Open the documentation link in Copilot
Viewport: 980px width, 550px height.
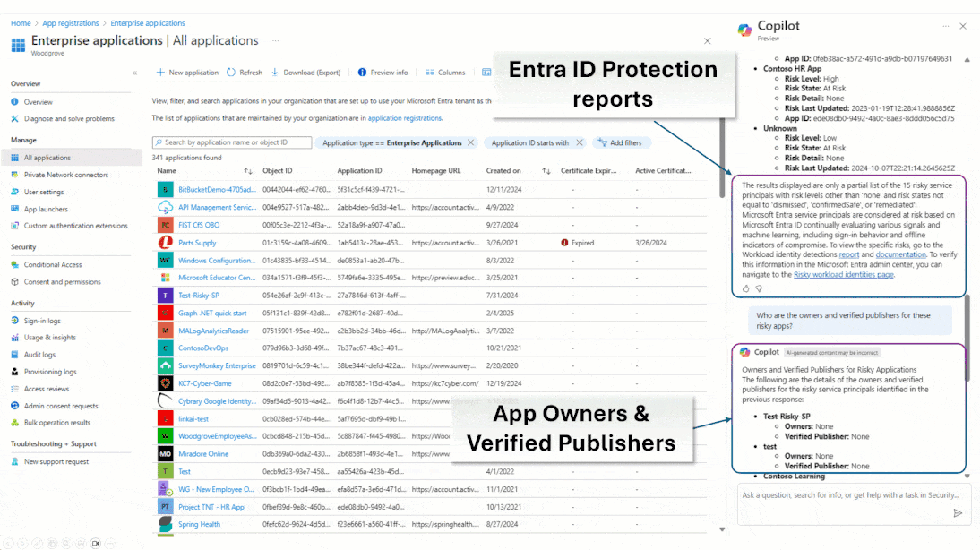pos(900,255)
